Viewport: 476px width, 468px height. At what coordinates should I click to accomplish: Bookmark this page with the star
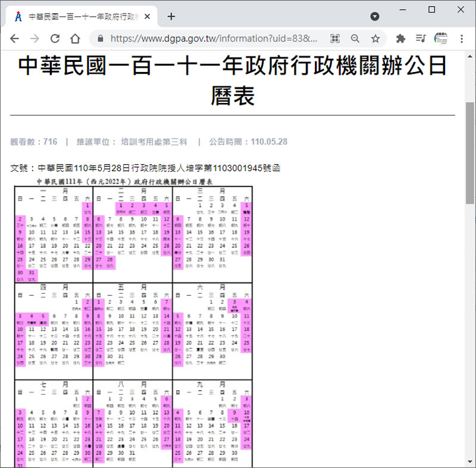(x=375, y=39)
